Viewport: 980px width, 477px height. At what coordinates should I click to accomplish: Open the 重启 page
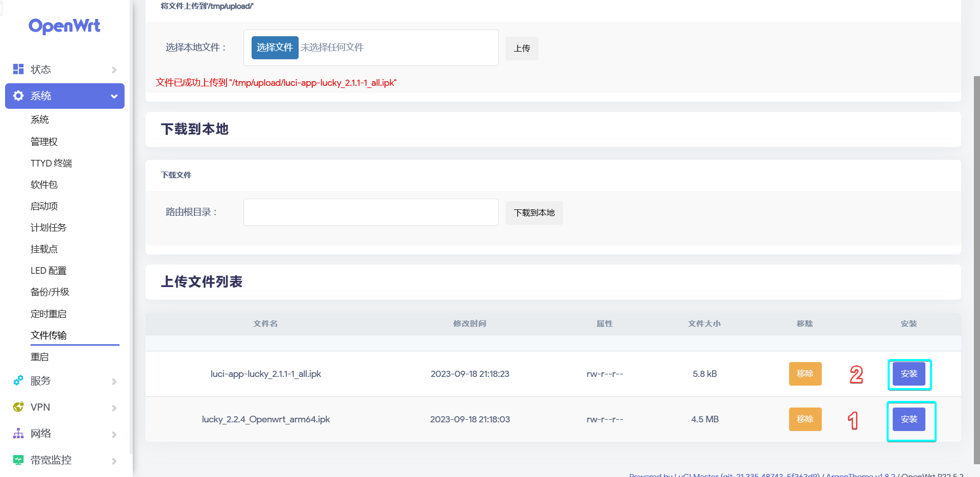[x=40, y=356]
